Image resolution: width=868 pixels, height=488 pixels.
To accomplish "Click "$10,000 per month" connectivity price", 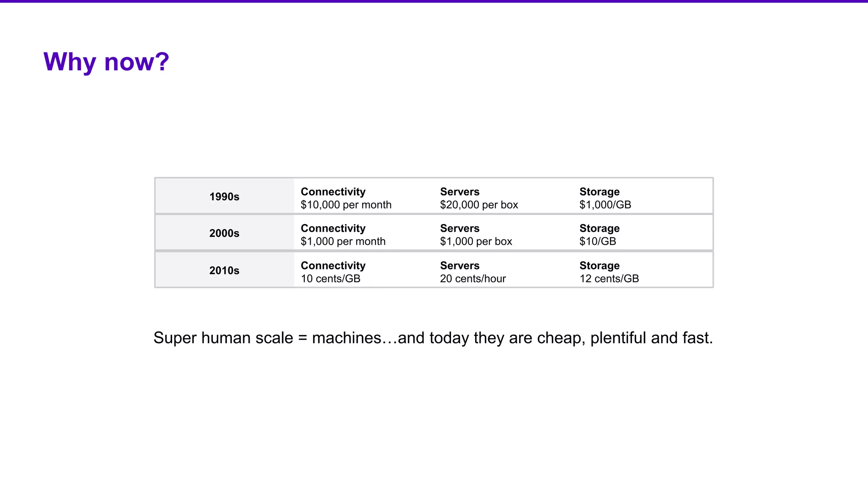I will (346, 205).
